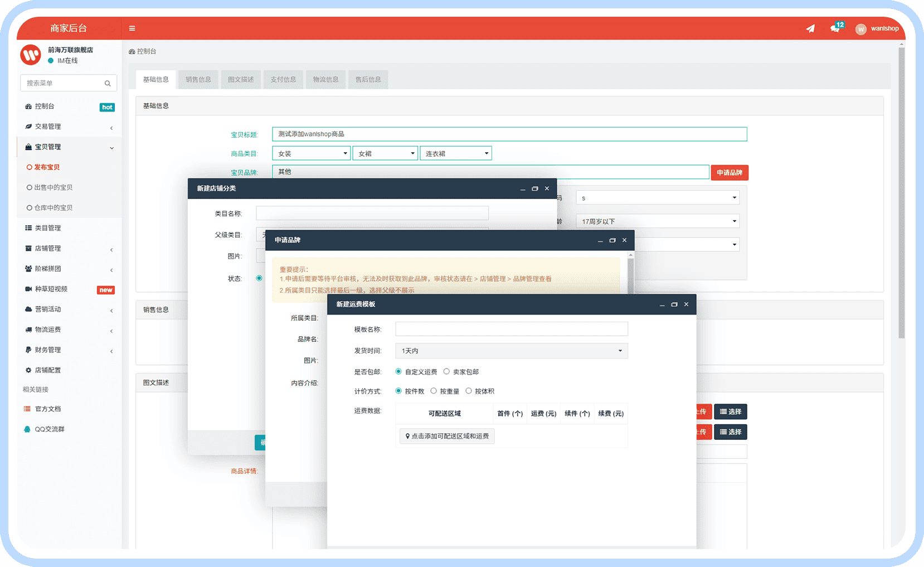
Task: Open 控制台 from the sidebar
Action: [x=45, y=106]
